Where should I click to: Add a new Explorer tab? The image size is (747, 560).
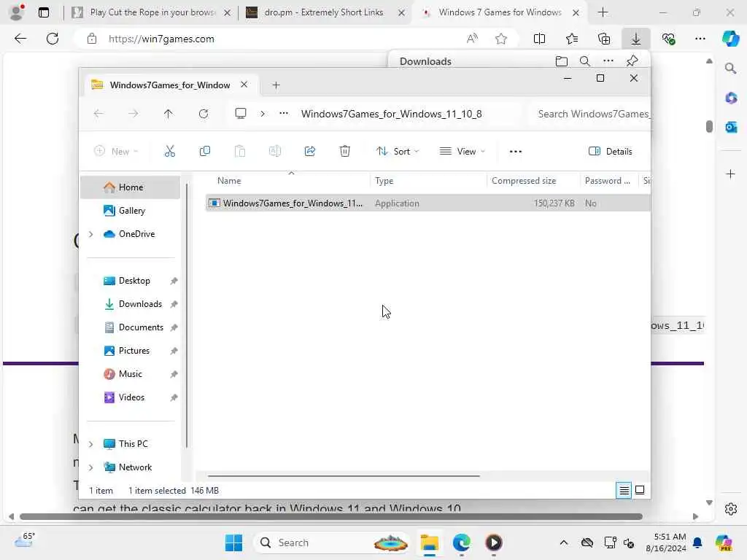point(276,85)
